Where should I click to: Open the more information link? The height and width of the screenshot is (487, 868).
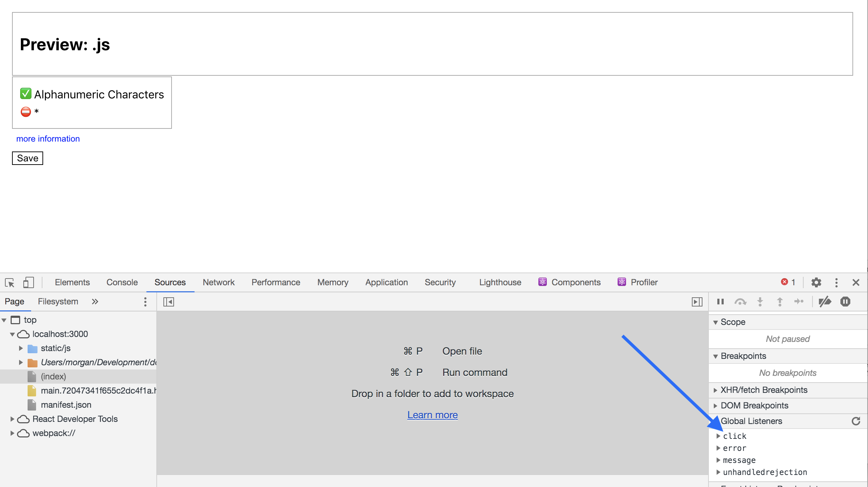pos(48,139)
